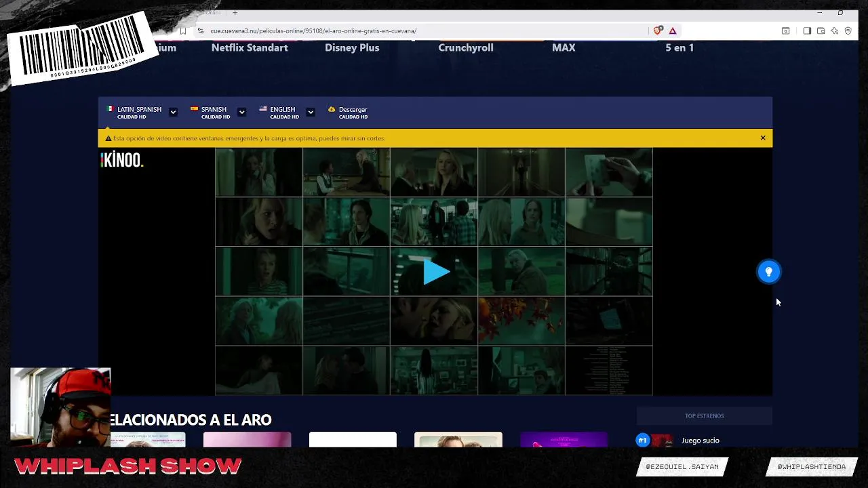Minimize the browser window
Viewport: 868px width, 488px height.
coord(819,12)
